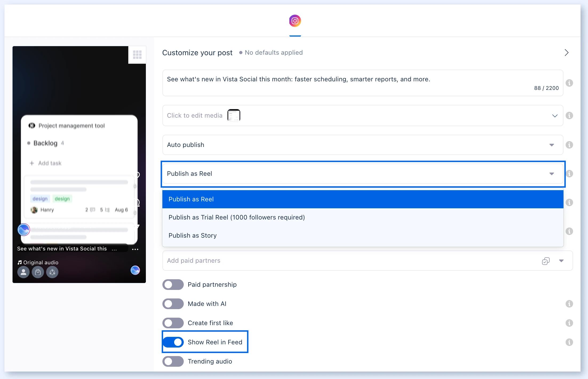Click the profile avatar next to caption preview
Viewport: 588px width, 379px height.
click(x=24, y=230)
